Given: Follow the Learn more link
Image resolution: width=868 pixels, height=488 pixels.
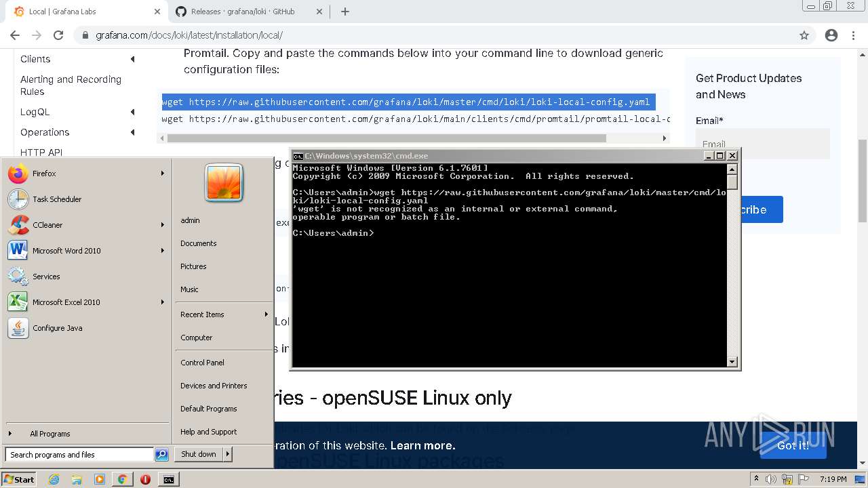Looking at the screenshot, I should (x=422, y=445).
